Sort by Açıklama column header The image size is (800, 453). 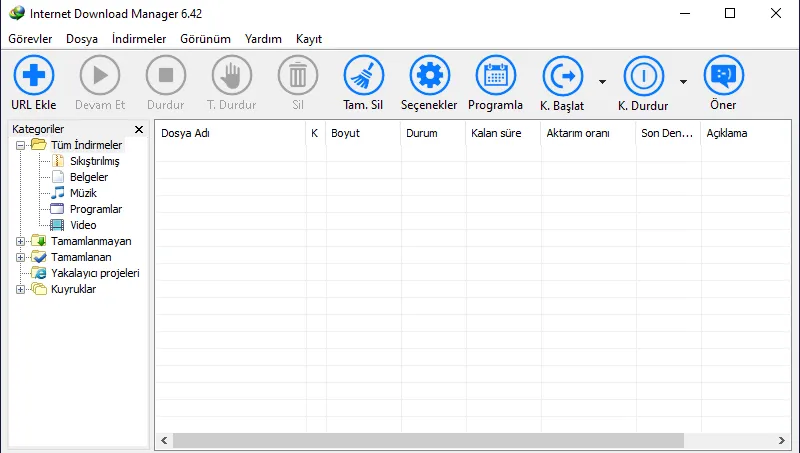pyautogui.click(x=746, y=133)
